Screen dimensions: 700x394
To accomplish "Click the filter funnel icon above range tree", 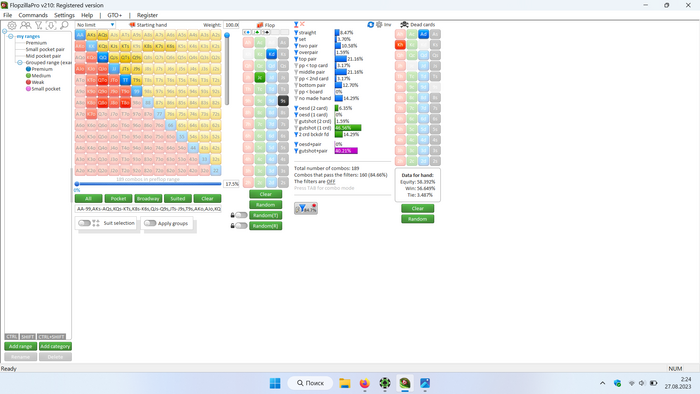I will pos(39,25).
